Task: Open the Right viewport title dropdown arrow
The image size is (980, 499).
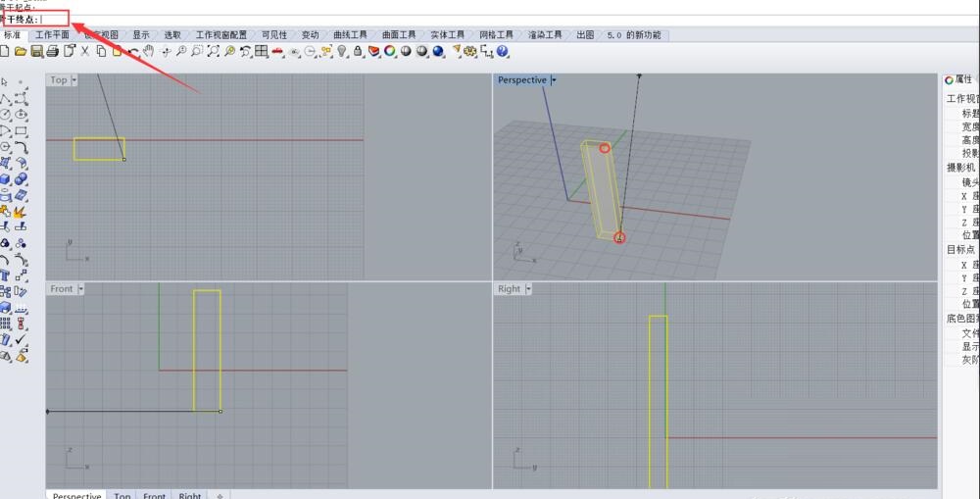Action: (528, 289)
